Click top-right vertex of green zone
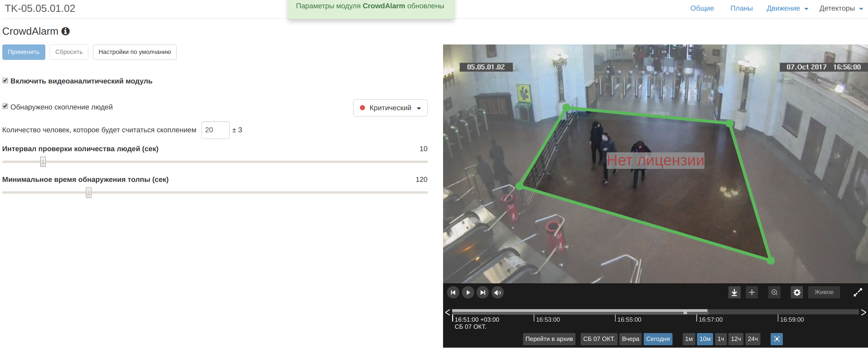The height and width of the screenshot is (348, 868). pos(730,123)
